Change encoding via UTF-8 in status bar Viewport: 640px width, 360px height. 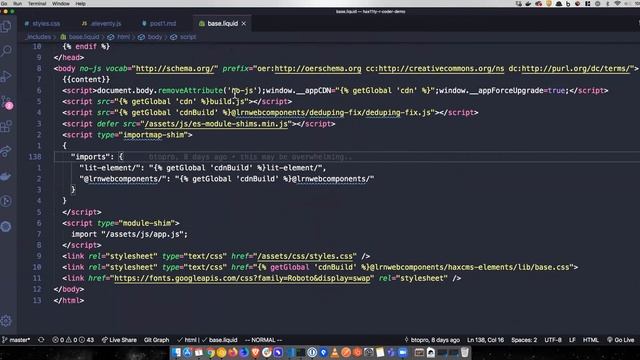[553, 340]
